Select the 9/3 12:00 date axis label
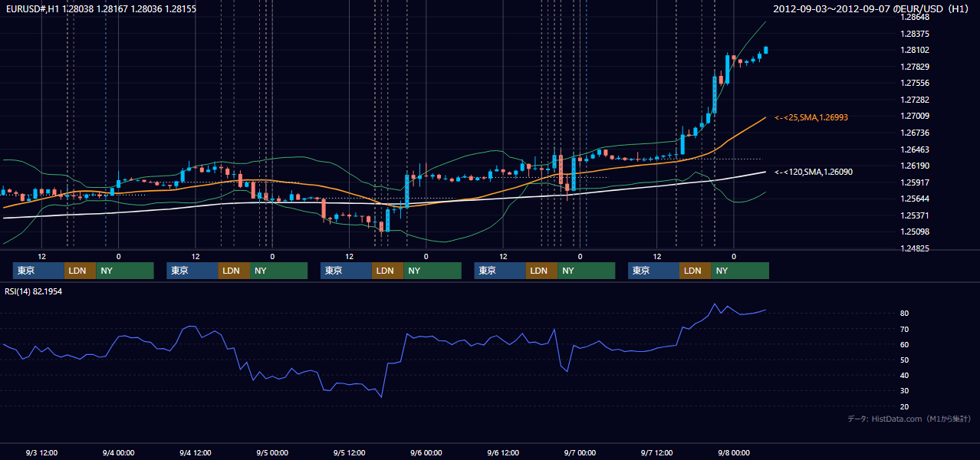 click(41, 452)
